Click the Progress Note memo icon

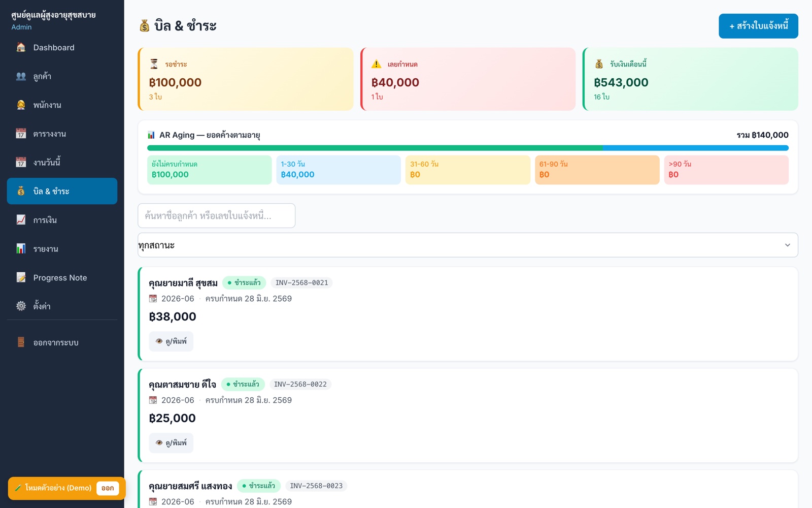21,277
